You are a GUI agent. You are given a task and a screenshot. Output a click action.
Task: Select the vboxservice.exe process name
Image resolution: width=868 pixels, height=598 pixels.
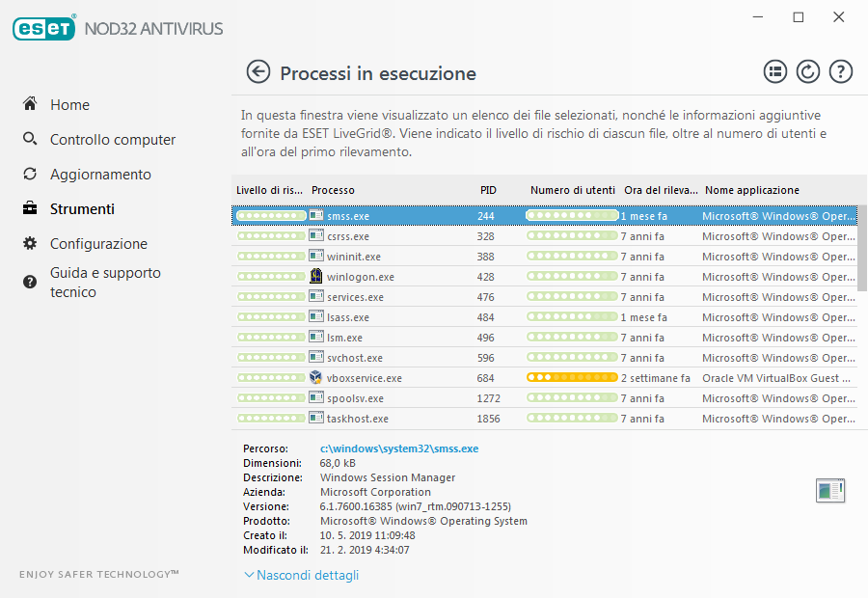[x=365, y=378]
